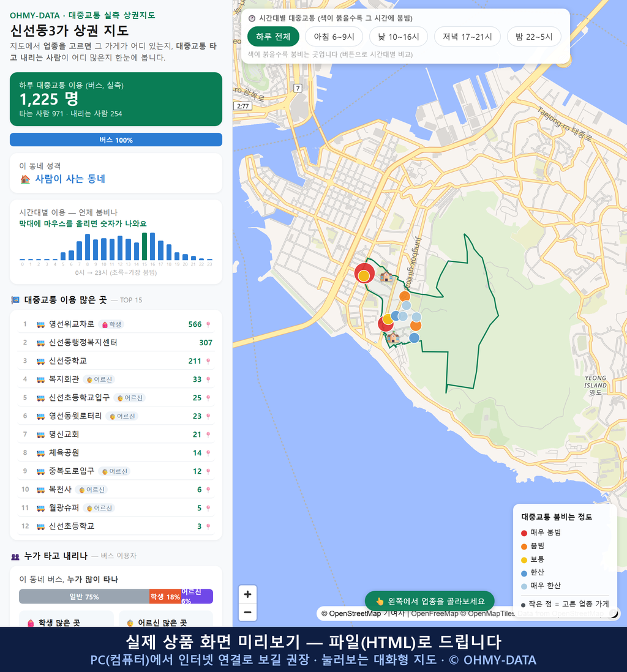Image resolution: width=627 pixels, height=672 pixels.
Task: Click the 사람이 사는 동네 label
Action: click(70, 179)
